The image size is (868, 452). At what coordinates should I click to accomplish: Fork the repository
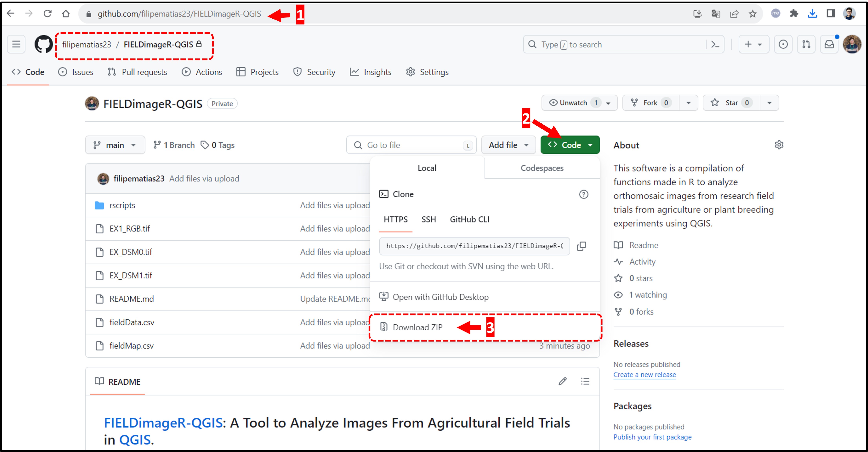click(651, 103)
